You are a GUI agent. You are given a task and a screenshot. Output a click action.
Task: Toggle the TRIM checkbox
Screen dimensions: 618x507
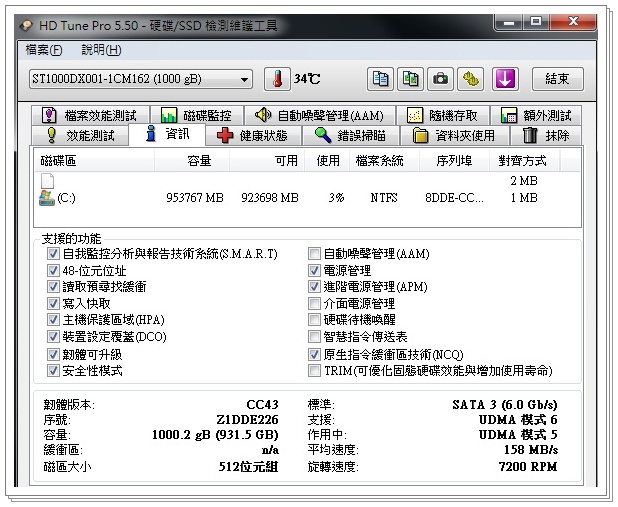(314, 371)
